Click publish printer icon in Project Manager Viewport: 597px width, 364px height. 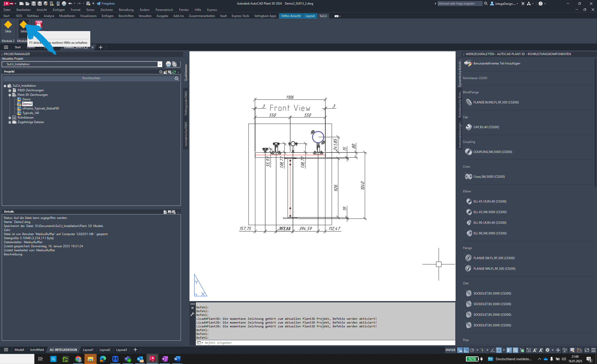coord(168,64)
